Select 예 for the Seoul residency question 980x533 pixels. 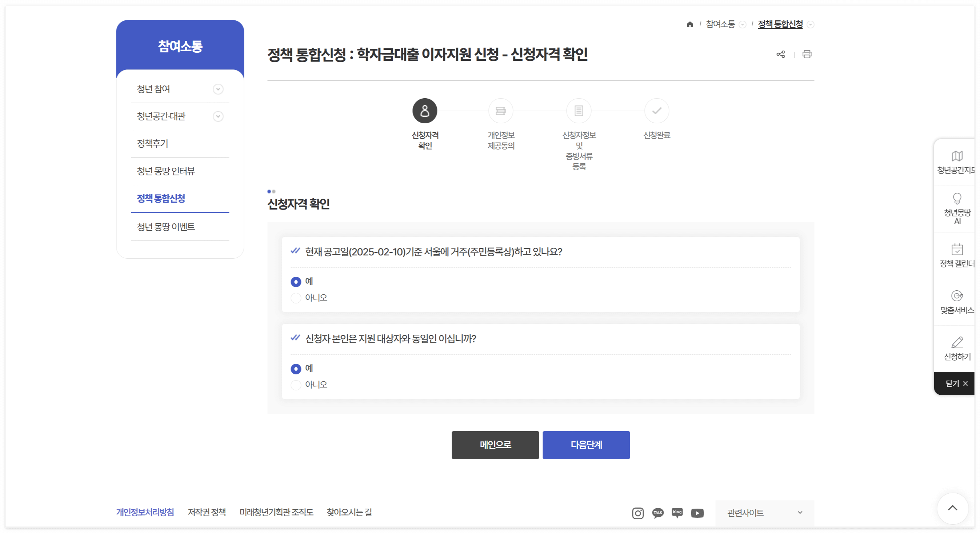pyautogui.click(x=296, y=282)
